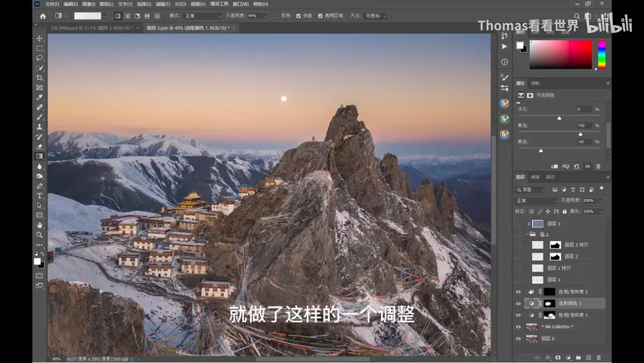Create new layer button in Layers panel

point(589,358)
